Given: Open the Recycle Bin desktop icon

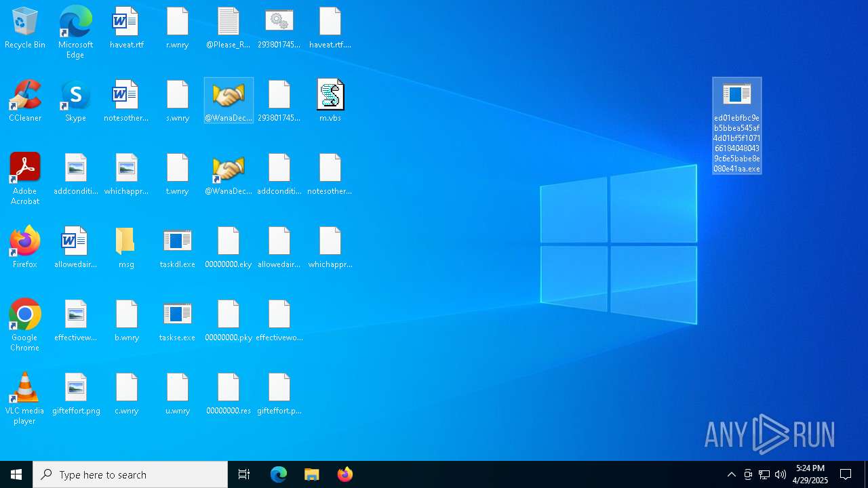Looking at the screenshot, I should (x=25, y=28).
